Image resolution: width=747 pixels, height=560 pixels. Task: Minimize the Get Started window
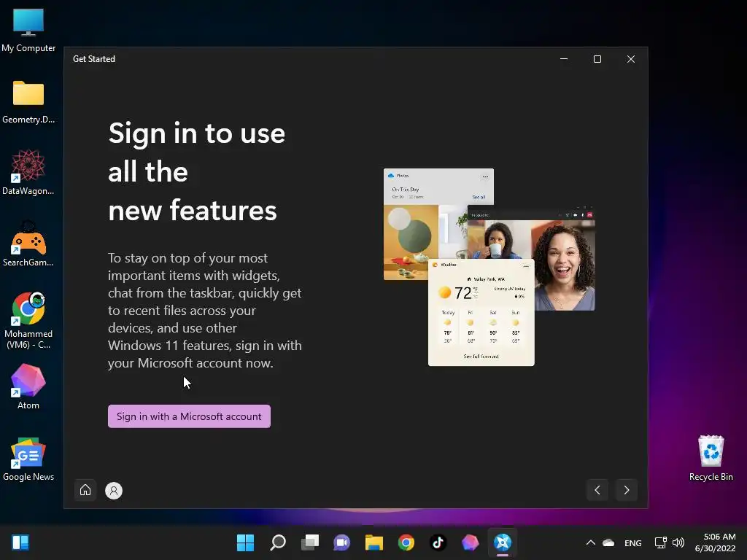[564, 59]
